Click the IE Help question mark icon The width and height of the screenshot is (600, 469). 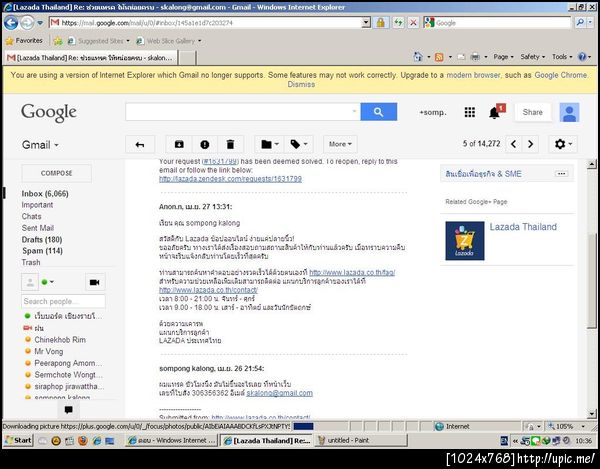(582, 57)
